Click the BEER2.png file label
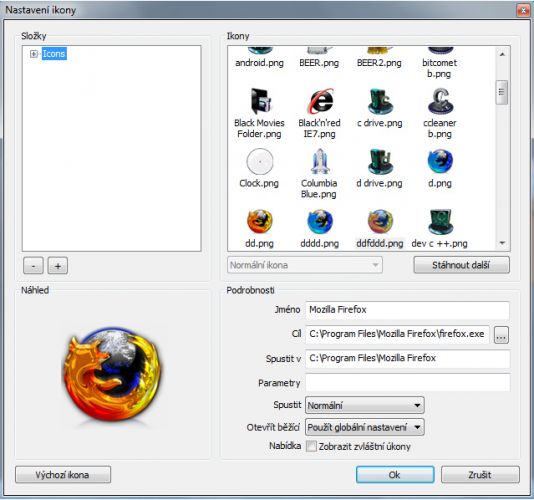 click(379, 63)
